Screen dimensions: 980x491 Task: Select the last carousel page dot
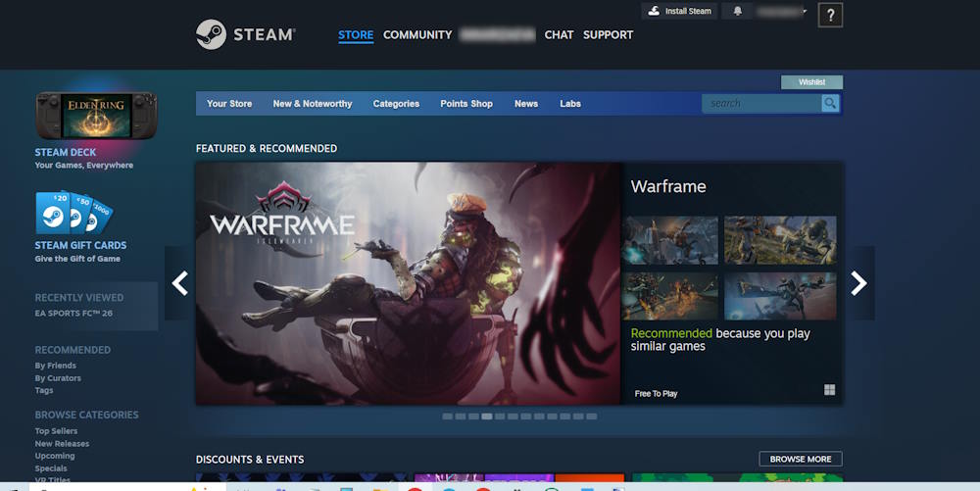click(591, 417)
